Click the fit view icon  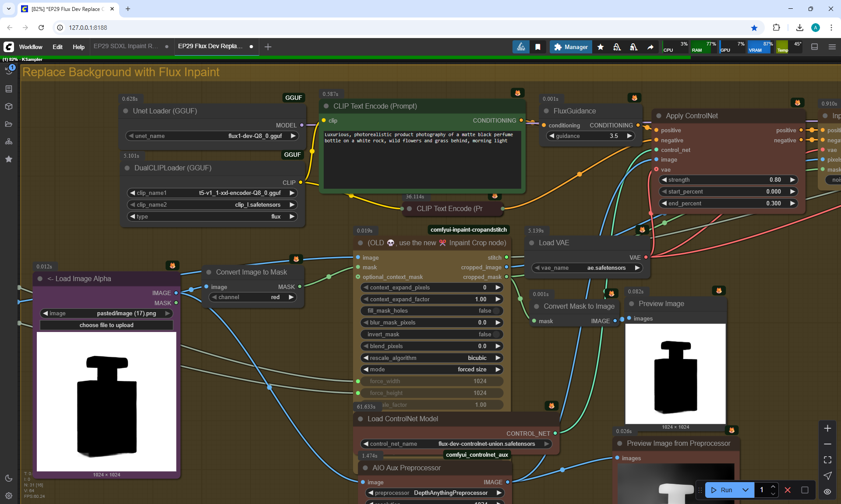coord(827,460)
